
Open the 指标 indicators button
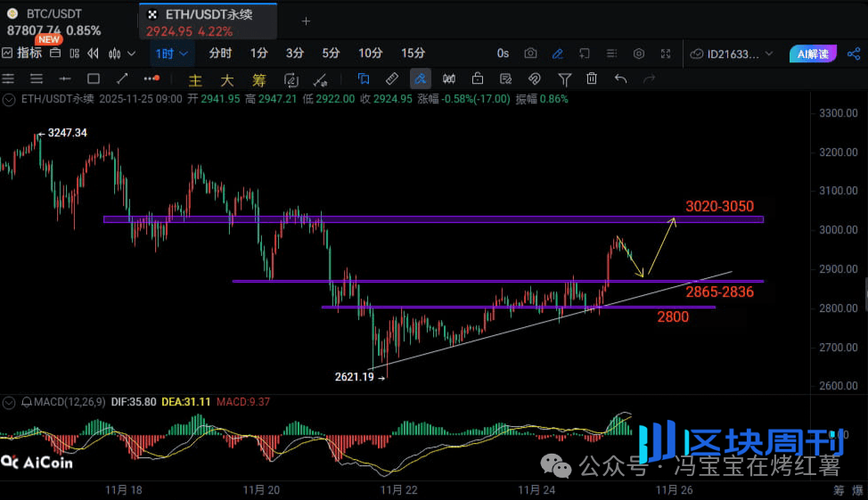23,53
